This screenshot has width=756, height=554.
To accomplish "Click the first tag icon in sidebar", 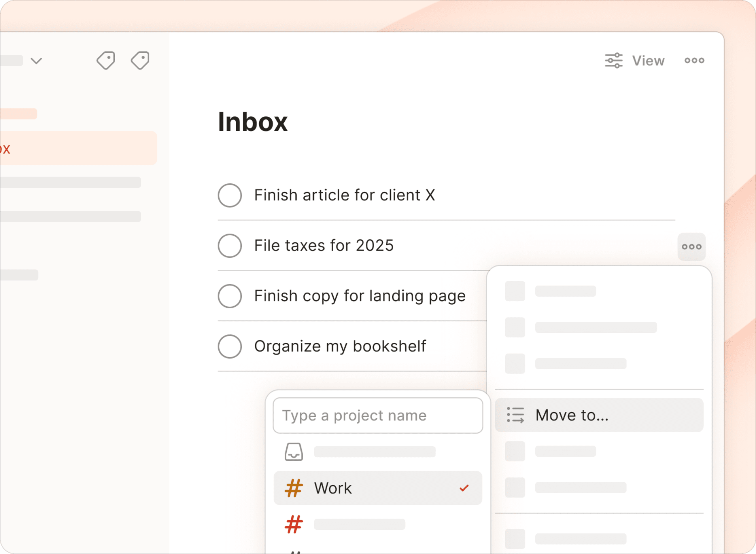I will pos(106,60).
